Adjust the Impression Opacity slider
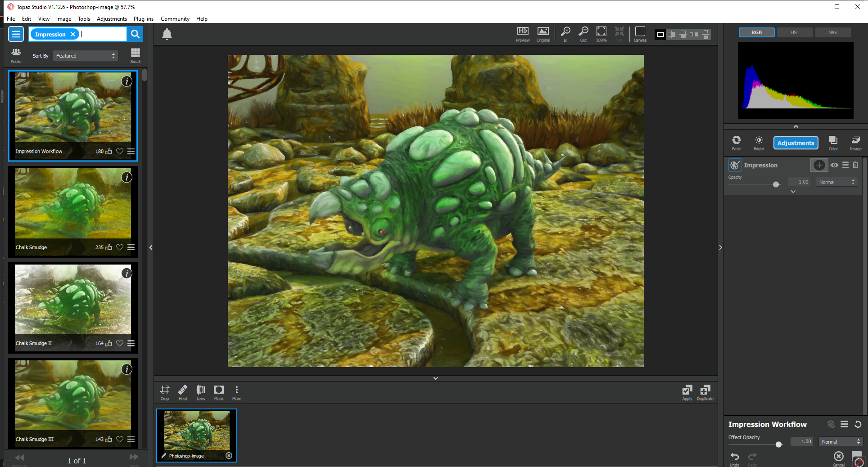Viewport: 868px width, 467px height. (776, 184)
